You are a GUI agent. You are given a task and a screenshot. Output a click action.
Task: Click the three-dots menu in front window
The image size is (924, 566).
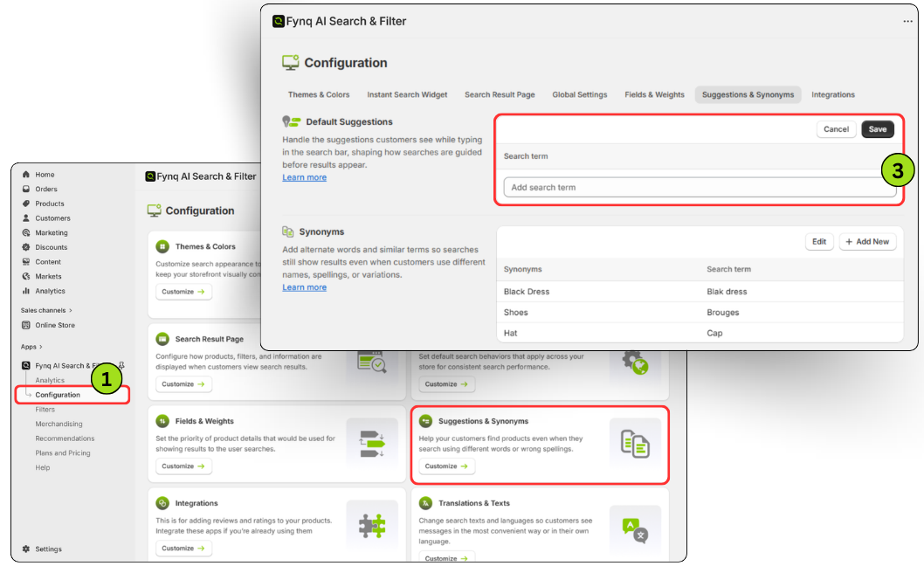(907, 21)
